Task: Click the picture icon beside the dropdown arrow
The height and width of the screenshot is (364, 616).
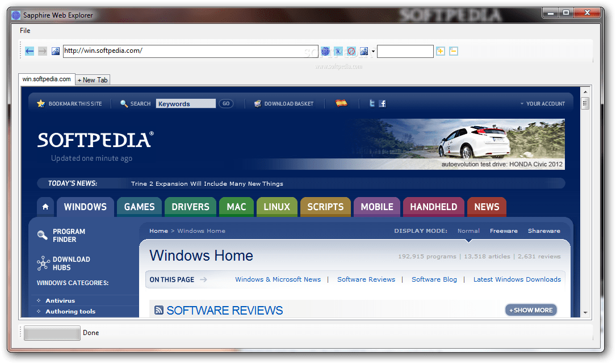Action: pyautogui.click(x=364, y=51)
